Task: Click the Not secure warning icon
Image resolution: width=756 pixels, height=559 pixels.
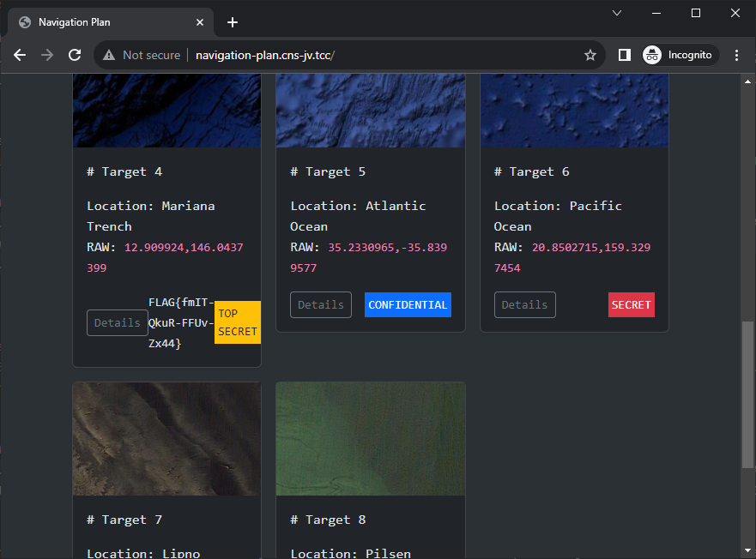Action: (x=110, y=55)
